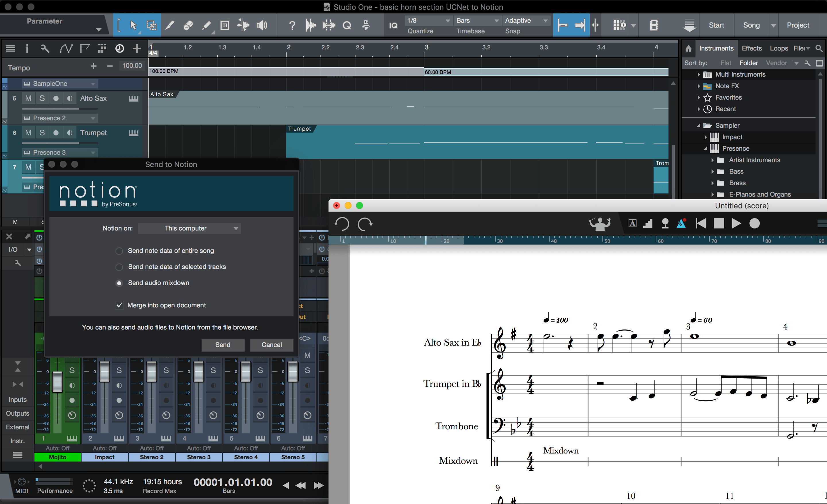Screen dimensions: 827x504
Task: Select the Paint (pencil) tool
Action: 206,25
